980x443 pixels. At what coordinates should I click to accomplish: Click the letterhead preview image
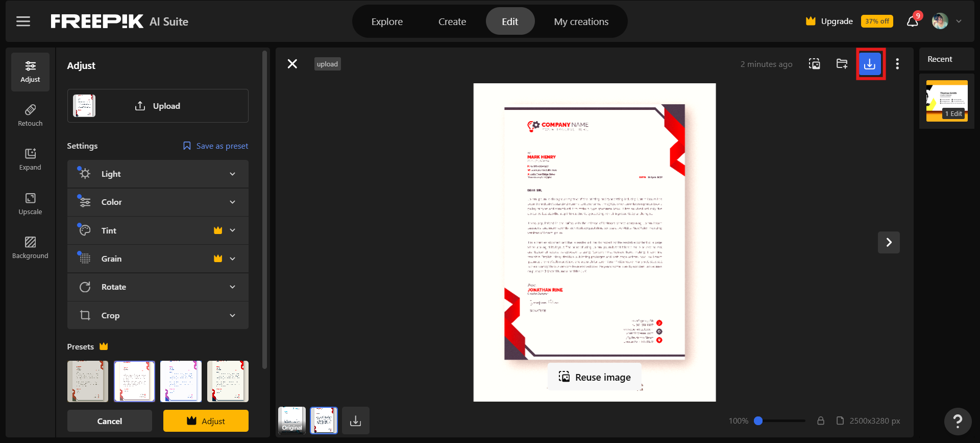point(595,242)
